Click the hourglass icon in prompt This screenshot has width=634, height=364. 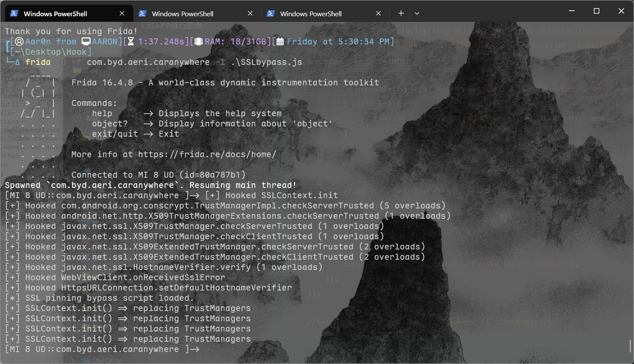click(x=131, y=41)
